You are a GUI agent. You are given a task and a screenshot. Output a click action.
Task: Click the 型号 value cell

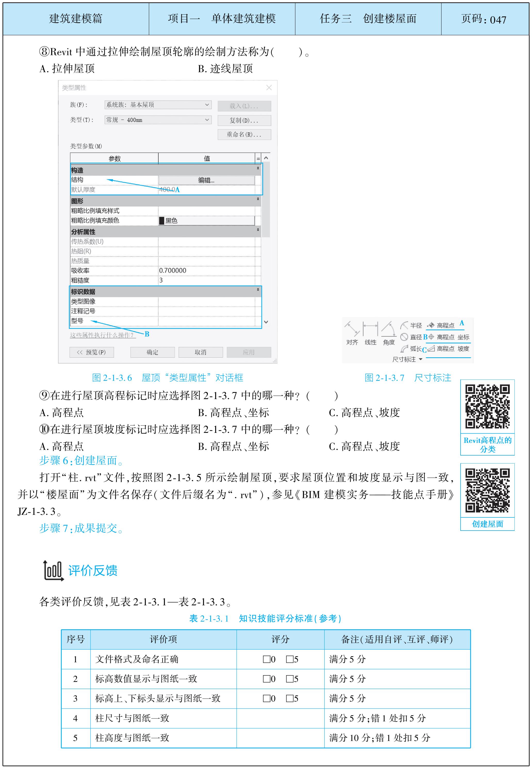(206, 321)
